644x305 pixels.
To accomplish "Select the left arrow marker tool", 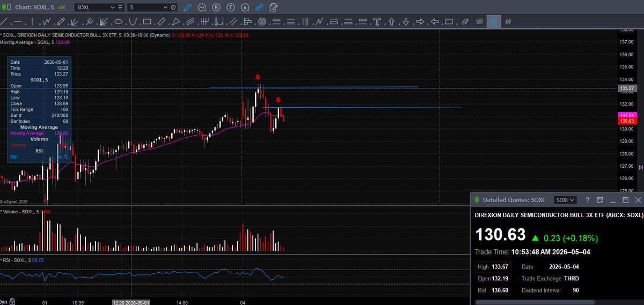I will pos(435,22).
